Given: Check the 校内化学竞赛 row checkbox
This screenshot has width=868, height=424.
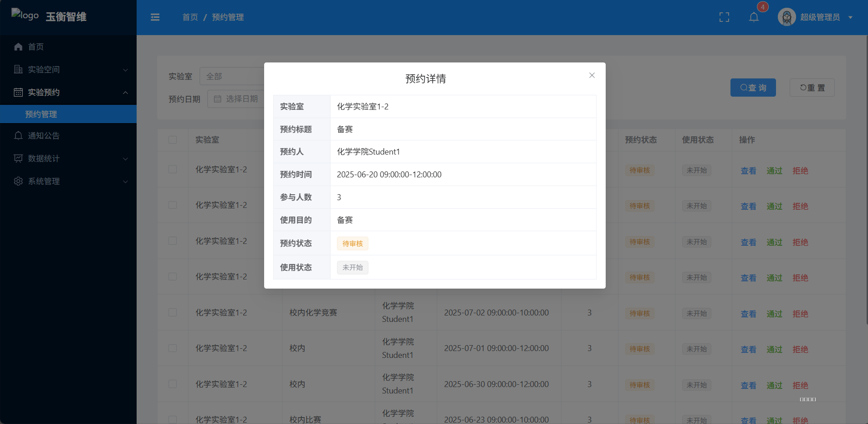Looking at the screenshot, I should (x=173, y=313).
